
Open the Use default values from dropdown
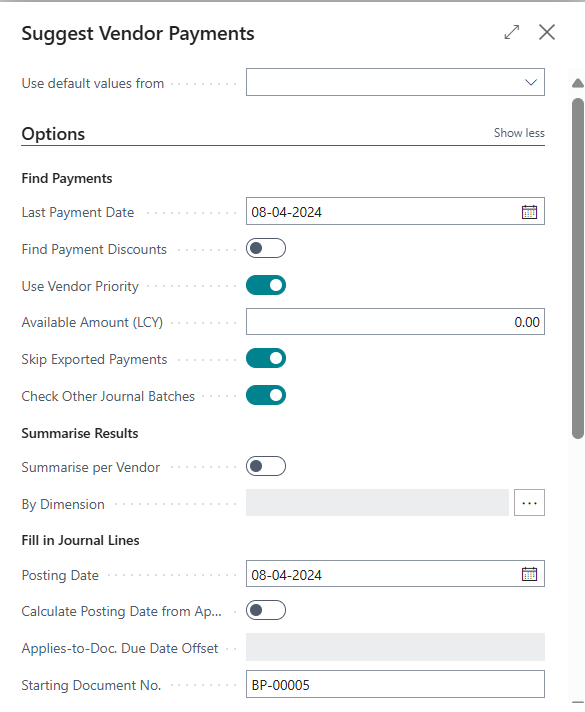coord(395,82)
